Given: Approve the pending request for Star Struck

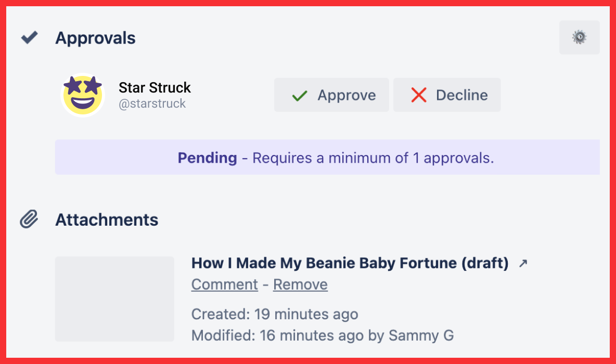Looking at the screenshot, I should (x=331, y=95).
